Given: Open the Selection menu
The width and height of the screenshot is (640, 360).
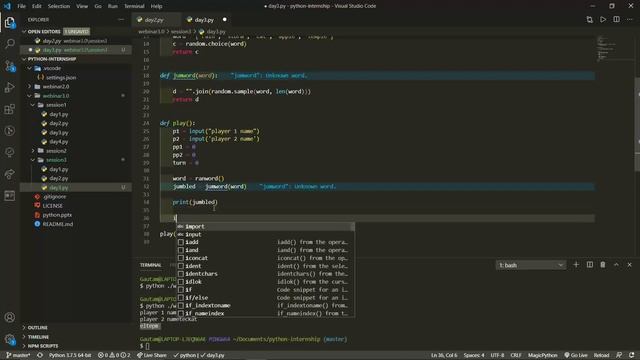Looking at the screenshot, I should pos(59,6).
